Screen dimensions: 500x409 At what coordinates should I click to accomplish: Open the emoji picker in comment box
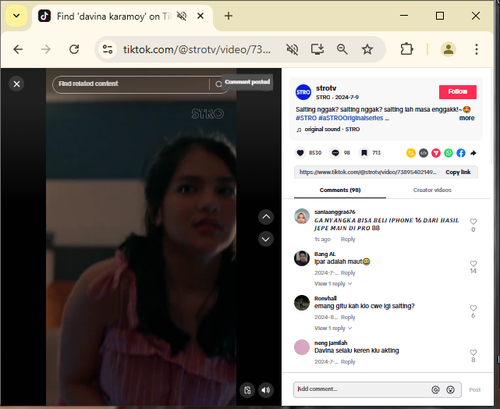pyautogui.click(x=450, y=390)
